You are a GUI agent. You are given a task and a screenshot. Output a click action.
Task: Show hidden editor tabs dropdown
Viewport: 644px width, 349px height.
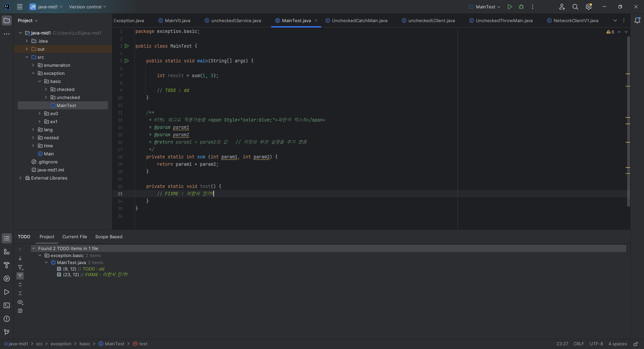[x=615, y=20]
